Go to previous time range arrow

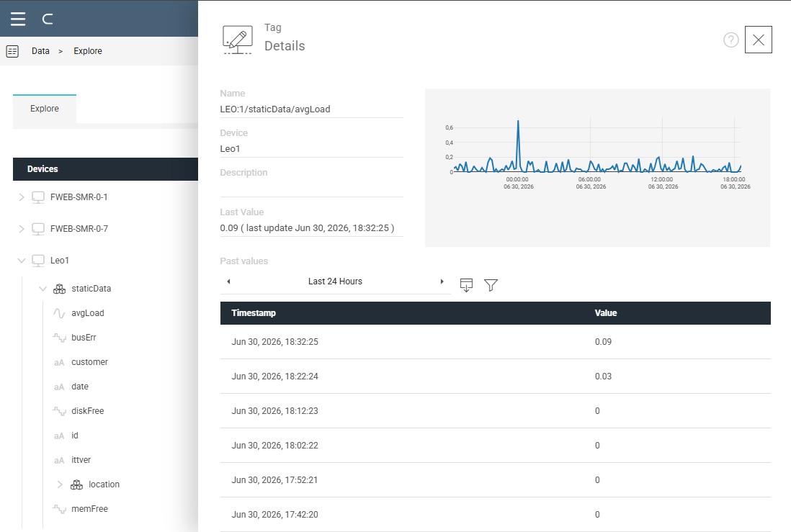(228, 281)
